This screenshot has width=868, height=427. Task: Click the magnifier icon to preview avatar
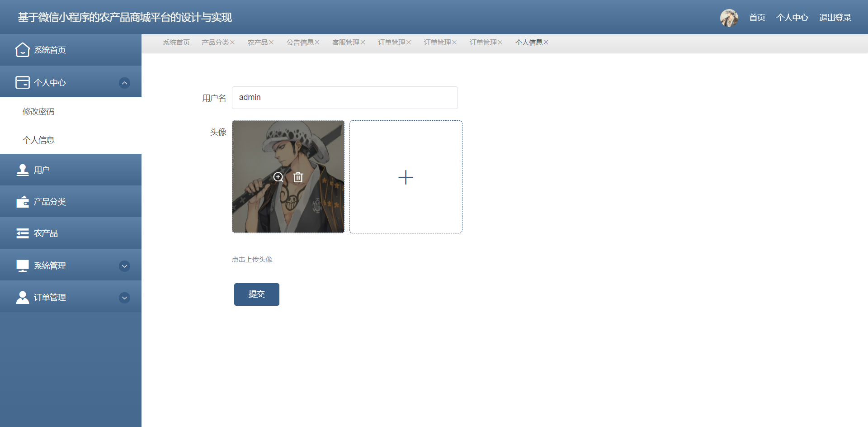click(278, 177)
